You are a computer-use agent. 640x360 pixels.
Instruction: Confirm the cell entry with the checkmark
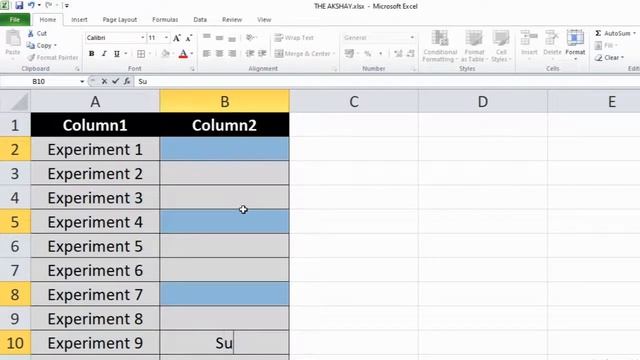pyautogui.click(x=116, y=82)
